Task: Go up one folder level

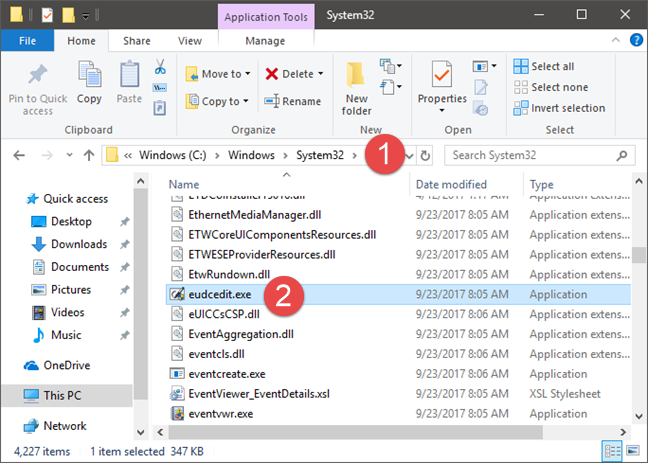Action: pos(89,155)
